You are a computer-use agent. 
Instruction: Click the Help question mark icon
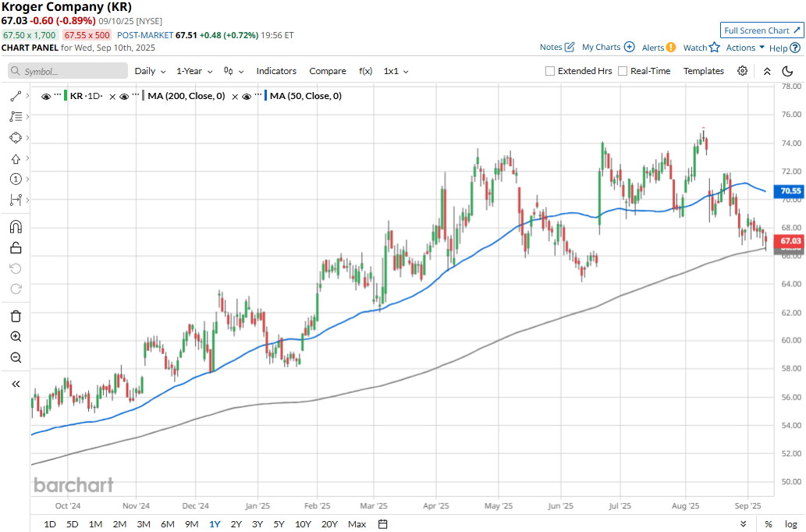[795, 48]
